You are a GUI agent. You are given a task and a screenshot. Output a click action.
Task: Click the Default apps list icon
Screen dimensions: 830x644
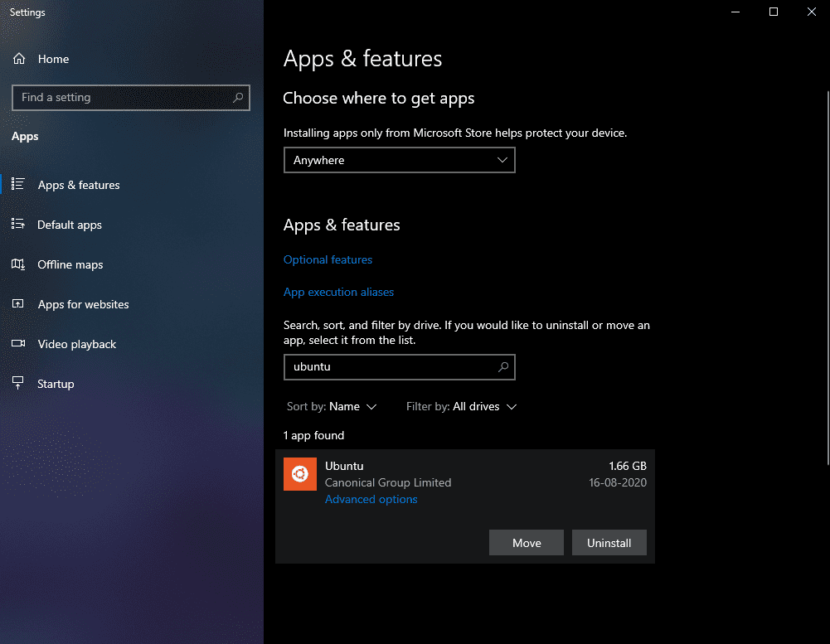point(18,224)
